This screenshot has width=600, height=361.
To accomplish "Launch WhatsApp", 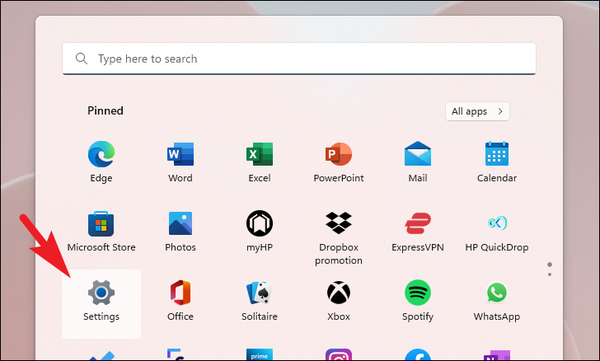I will [497, 301].
